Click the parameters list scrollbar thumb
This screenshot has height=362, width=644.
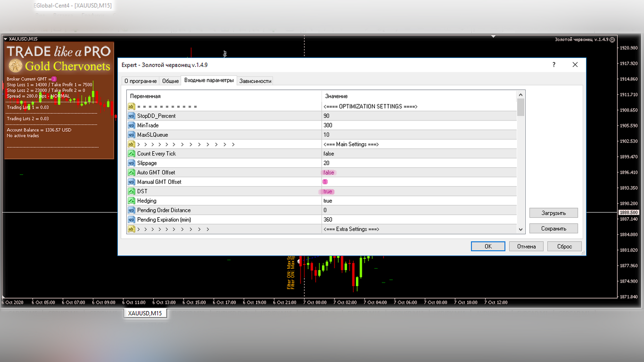click(521, 107)
